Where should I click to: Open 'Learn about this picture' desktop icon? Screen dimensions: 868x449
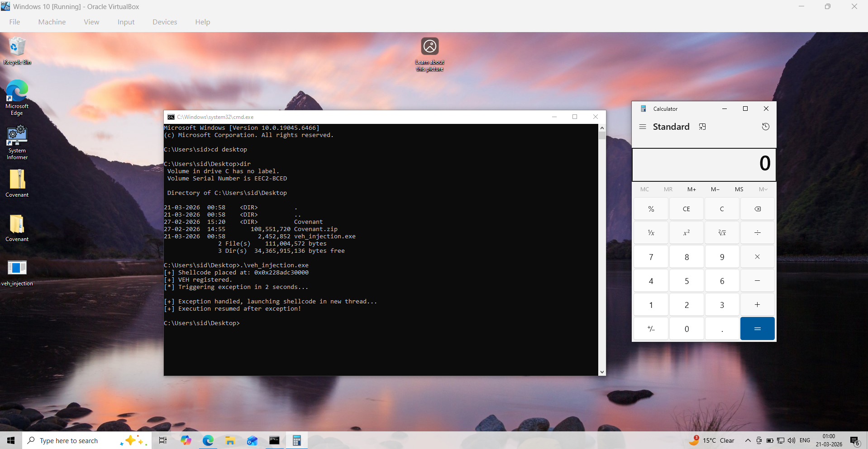pyautogui.click(x=430, y=54)
